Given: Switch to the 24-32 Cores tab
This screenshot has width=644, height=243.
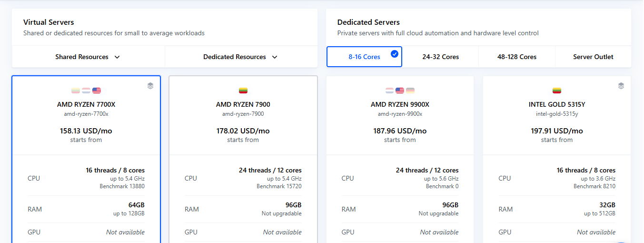Looking at the screenshot, I should 440,57.
